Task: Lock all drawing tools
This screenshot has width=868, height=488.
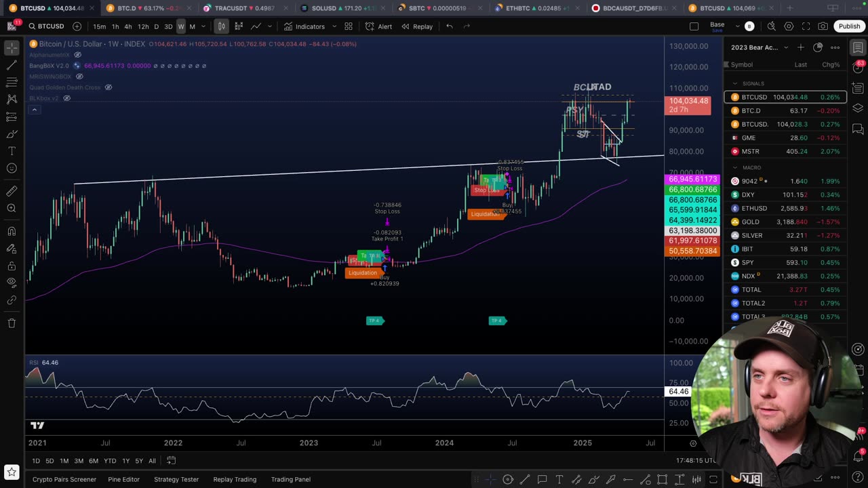Action: (x=12, y=266)
